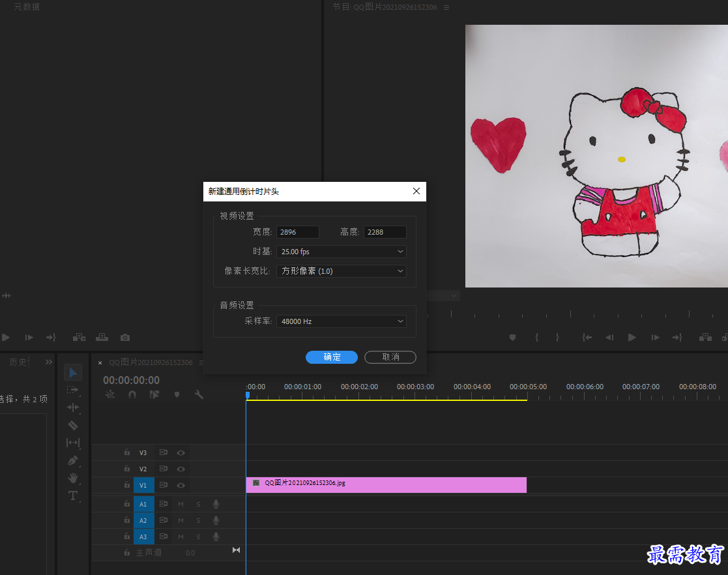The width and height of the screenshot is (728, 575).
Task: Toggle snap magnet in timeline
Action: (x=132, y=394)
